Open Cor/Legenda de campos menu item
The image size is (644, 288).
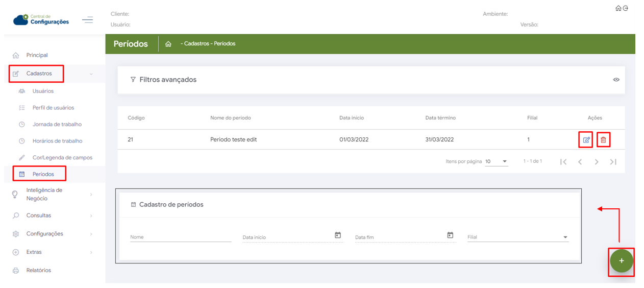click(x=62, y=157)
